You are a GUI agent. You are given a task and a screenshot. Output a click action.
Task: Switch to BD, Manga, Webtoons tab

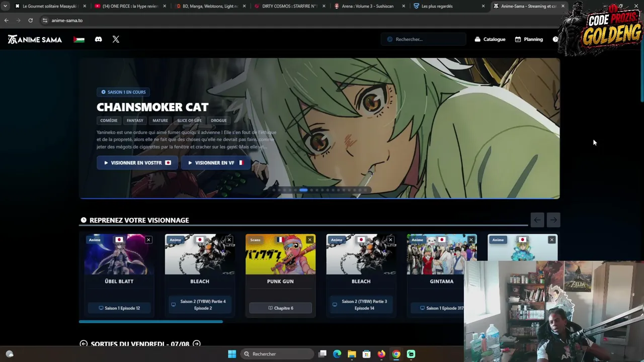[210, 6]
